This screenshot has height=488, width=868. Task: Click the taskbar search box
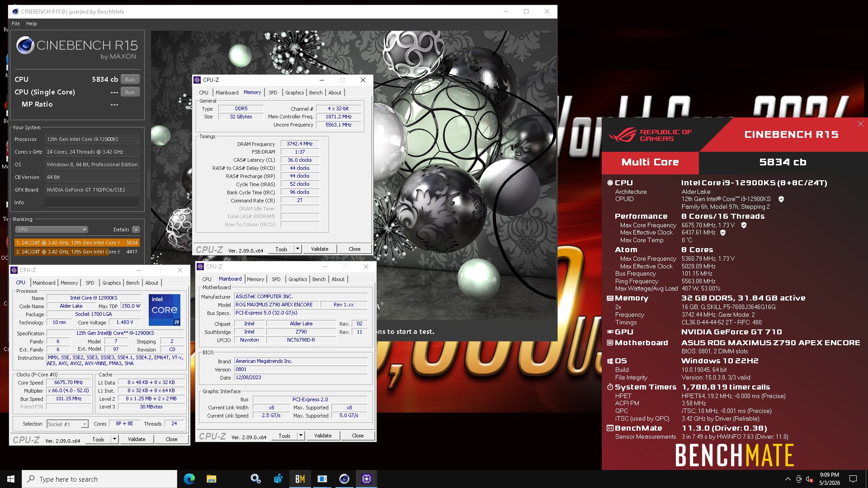click(99, 479)
